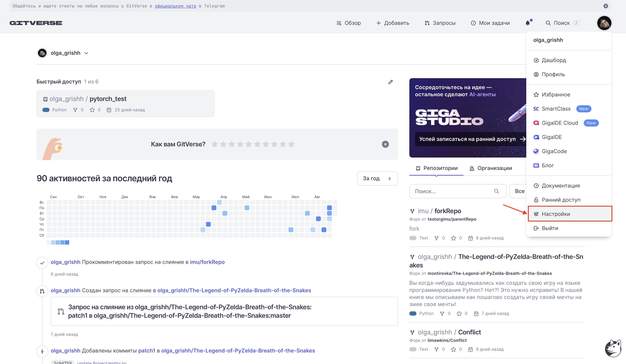The height and width of the screenshot is (364, 626).
Task: Switch to the Организации tab
Action: tap(491, 168)
